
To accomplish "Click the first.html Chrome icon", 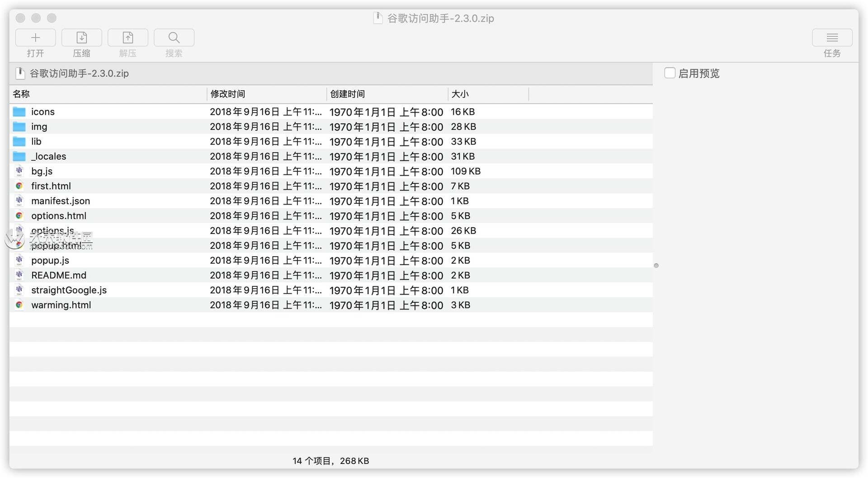I will tap(19, 186).
